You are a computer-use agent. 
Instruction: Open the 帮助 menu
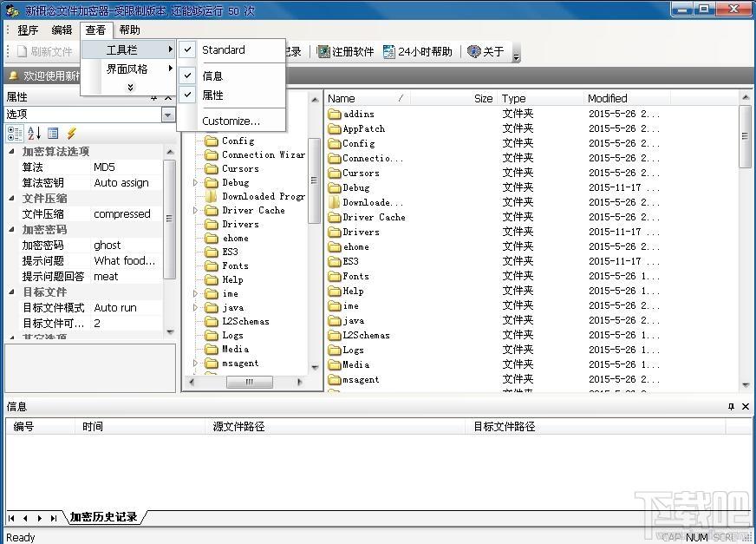pos(129,30)
